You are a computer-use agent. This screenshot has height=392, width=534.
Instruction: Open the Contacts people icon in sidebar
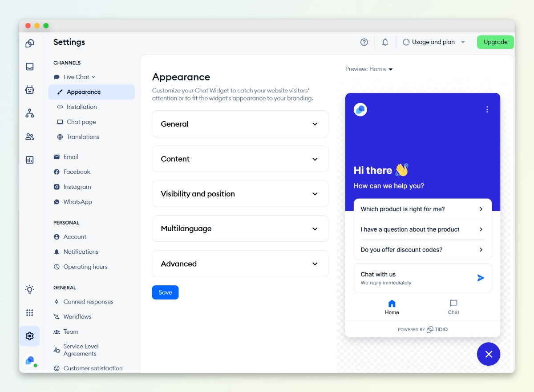click(x=30, y=137)
